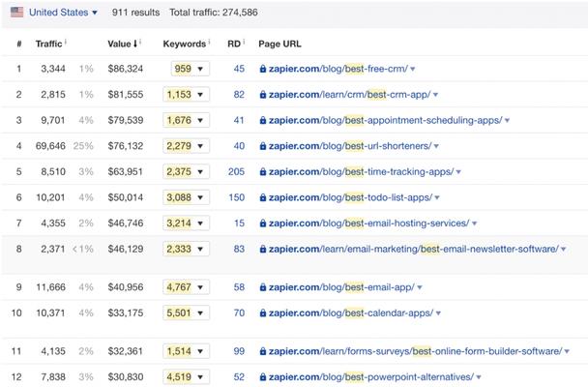Sort by the Keywords column header
This screenshot has height=387, width=588.
[x=184, y=44]
